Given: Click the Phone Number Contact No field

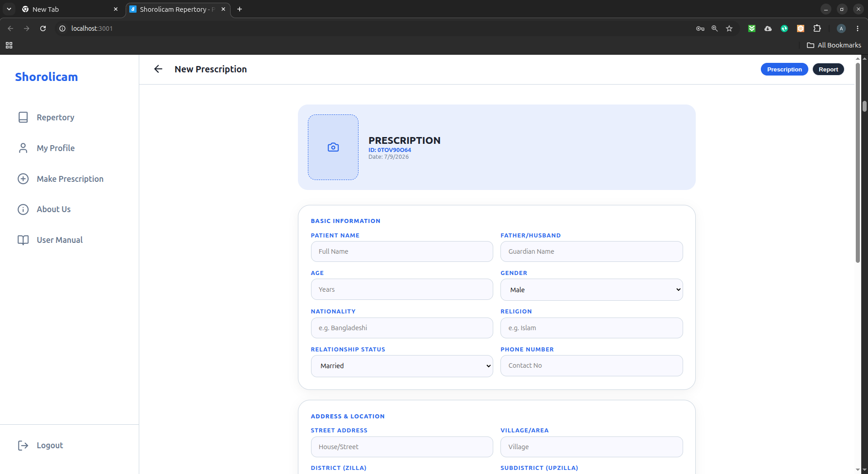Looking at the screenshot, I should 591,365.
